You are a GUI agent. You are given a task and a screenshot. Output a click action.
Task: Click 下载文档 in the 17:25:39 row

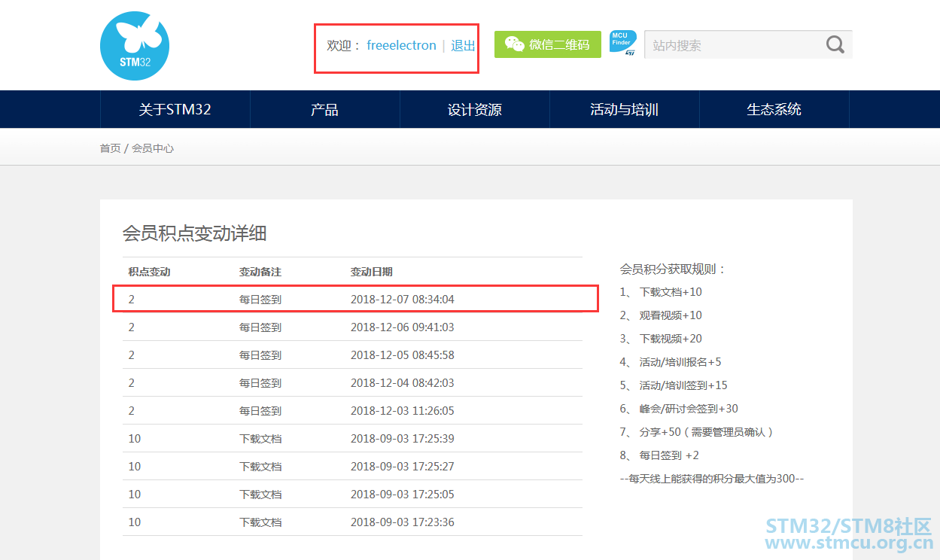(260, 439)
